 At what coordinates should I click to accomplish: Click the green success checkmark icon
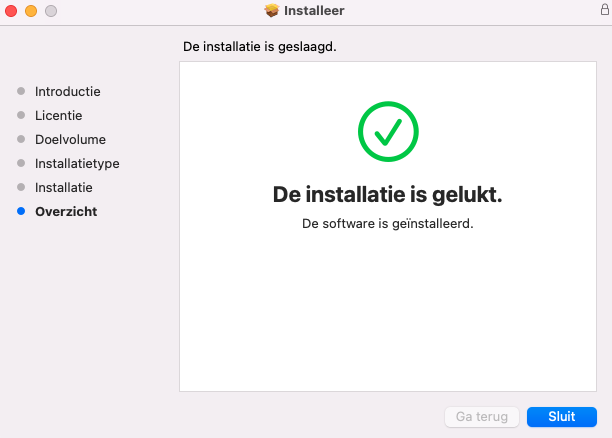[x=388, y=132]
